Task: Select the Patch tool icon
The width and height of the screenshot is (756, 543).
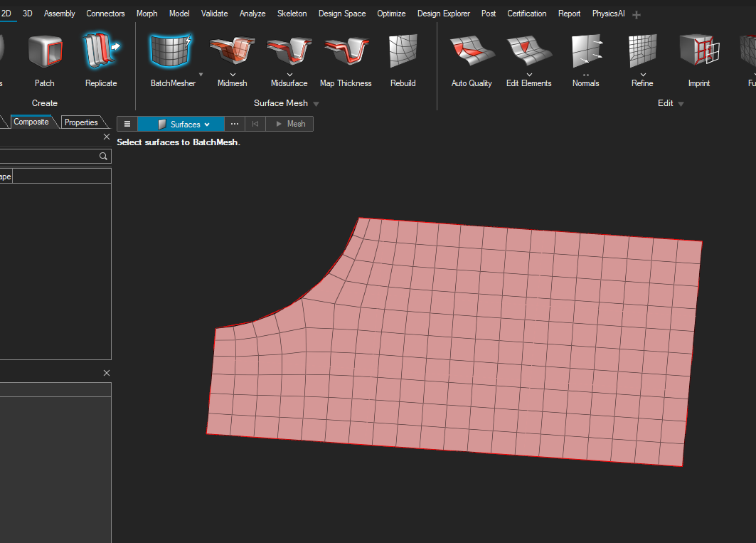Action: [x=45, y=52]
